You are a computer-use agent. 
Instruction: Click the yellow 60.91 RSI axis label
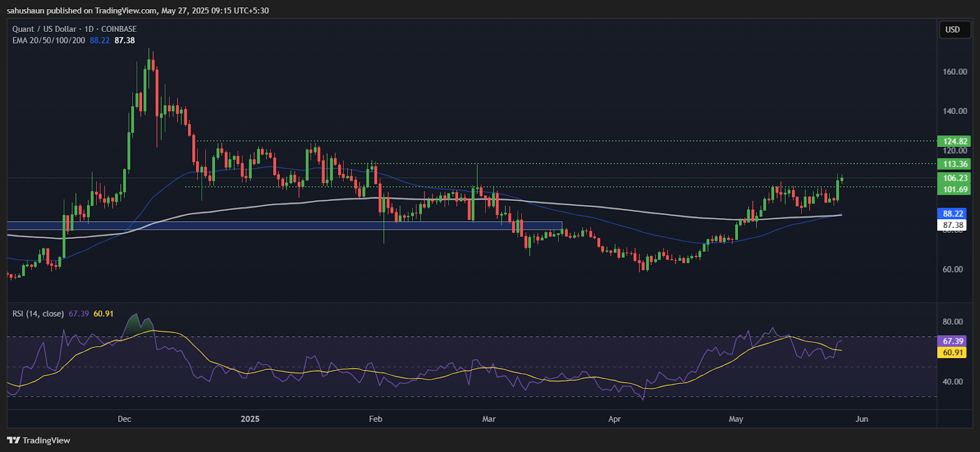[x=952, y=352]
